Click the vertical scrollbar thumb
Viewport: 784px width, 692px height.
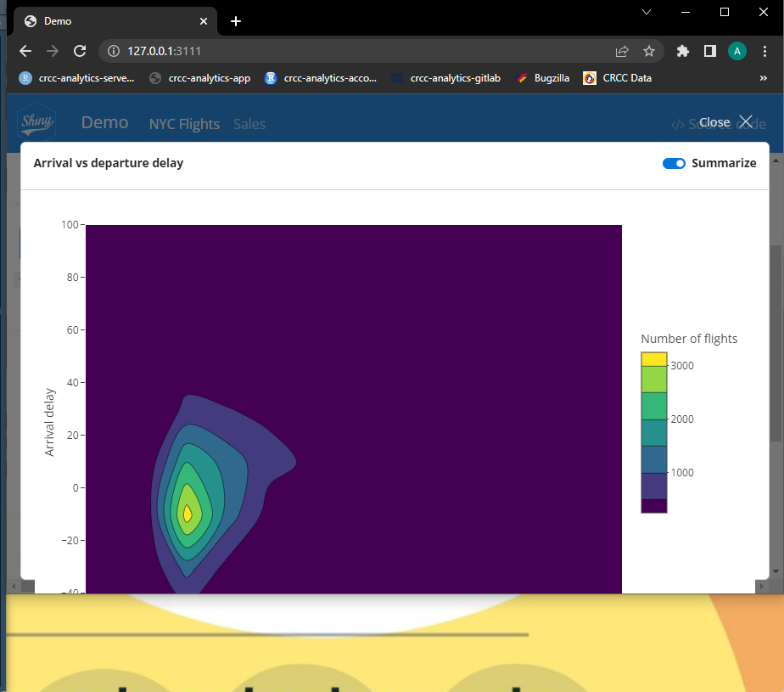(776, 343)
